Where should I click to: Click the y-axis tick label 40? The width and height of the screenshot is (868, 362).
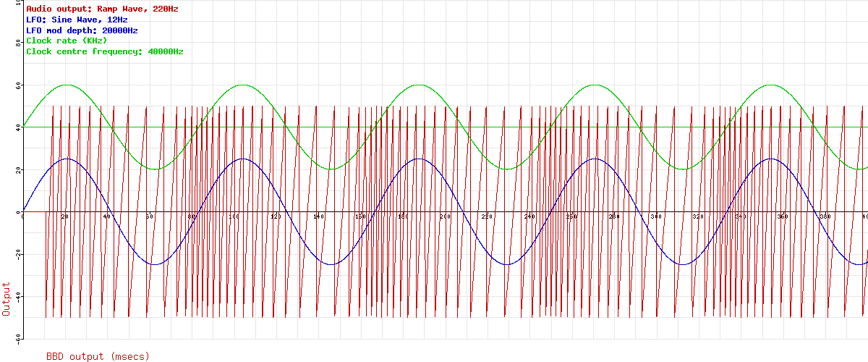[20, 127]
